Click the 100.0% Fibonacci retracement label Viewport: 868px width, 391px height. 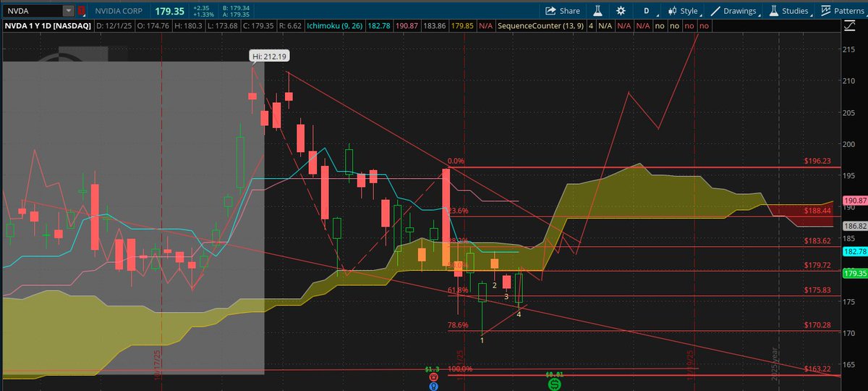click(460, 369)
